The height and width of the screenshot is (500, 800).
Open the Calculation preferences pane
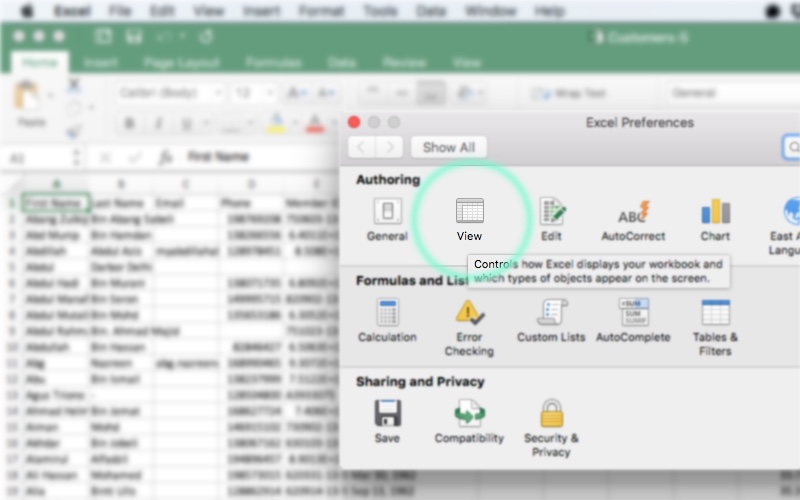click(387, 320)
